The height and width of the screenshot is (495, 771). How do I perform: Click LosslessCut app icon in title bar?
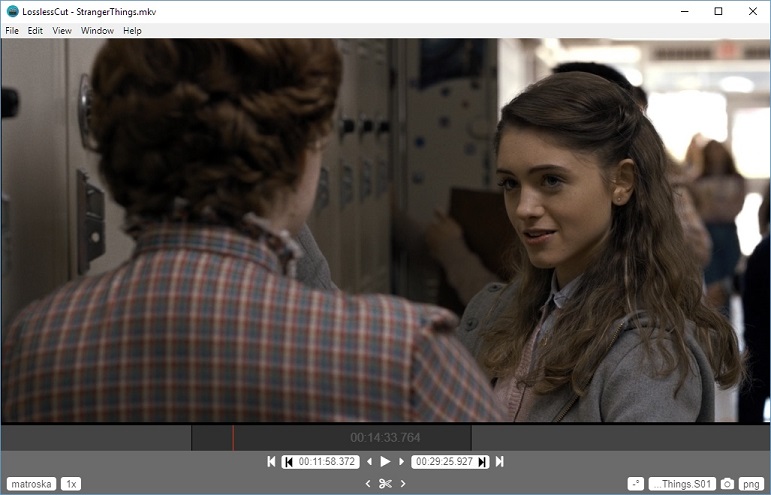click(12, 11)
